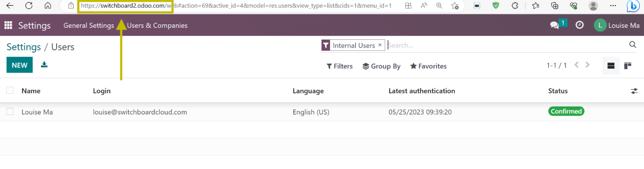Viewport: 644px width, 169px height.
Task: Go to previous page of records
Action: 576,65
